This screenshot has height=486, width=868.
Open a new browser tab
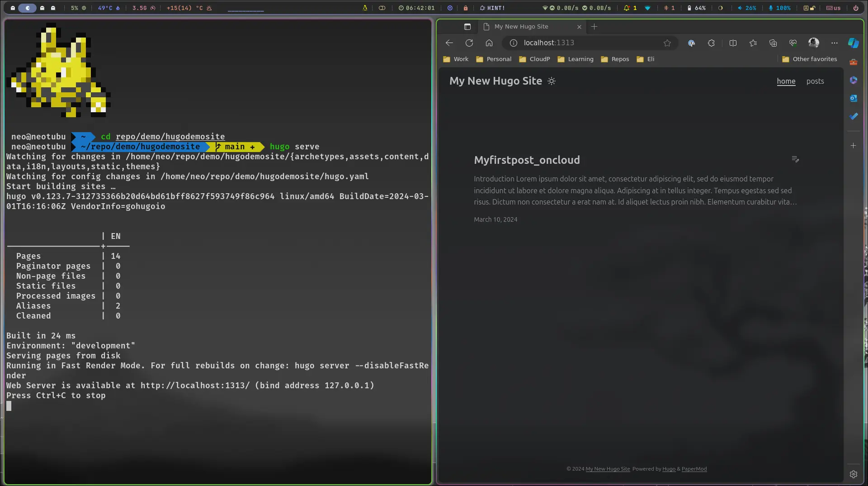coord(594,27)
